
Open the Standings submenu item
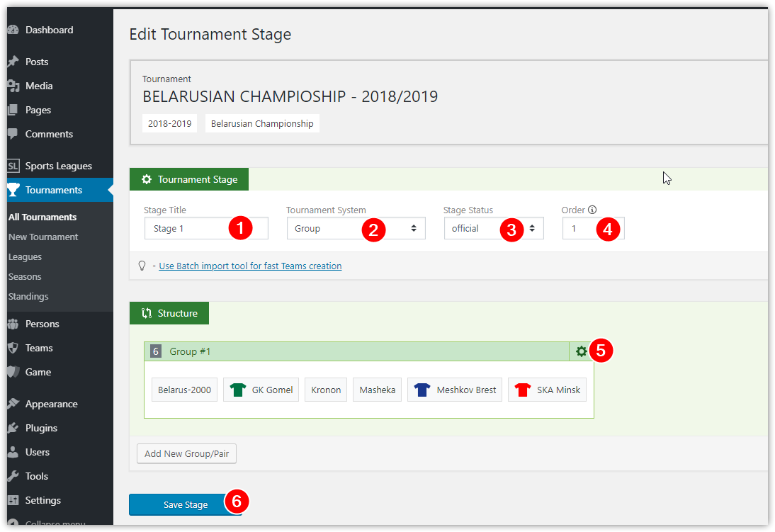tap(28, 297)
